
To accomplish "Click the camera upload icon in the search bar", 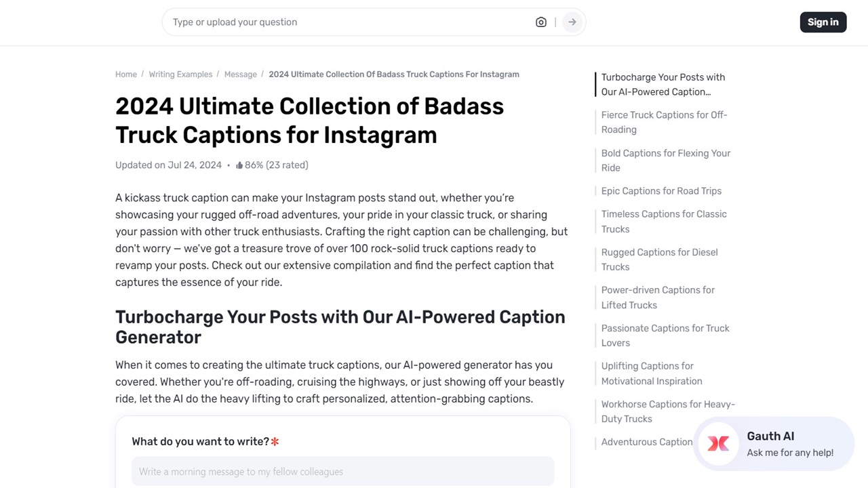I will click(x=540, y=22).
